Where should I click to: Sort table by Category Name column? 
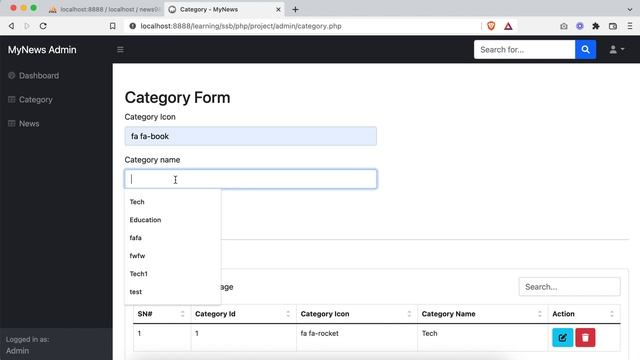(x=482, y=314)
